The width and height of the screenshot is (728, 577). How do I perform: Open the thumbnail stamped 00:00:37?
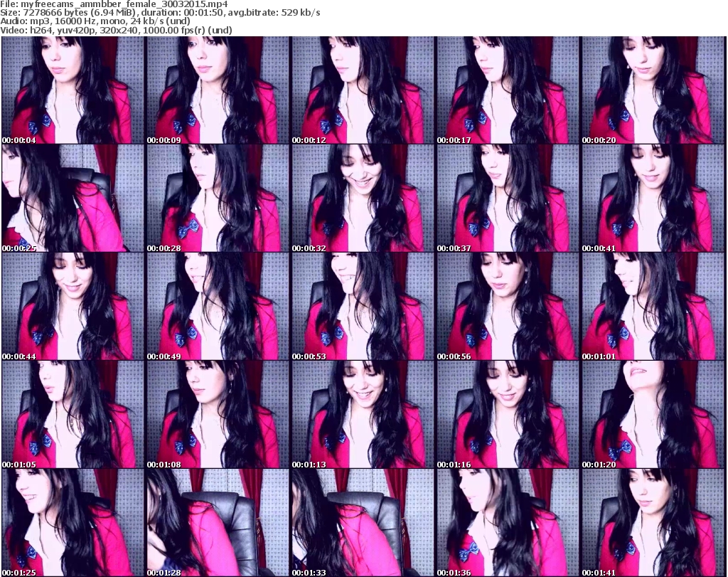point(508,198)
